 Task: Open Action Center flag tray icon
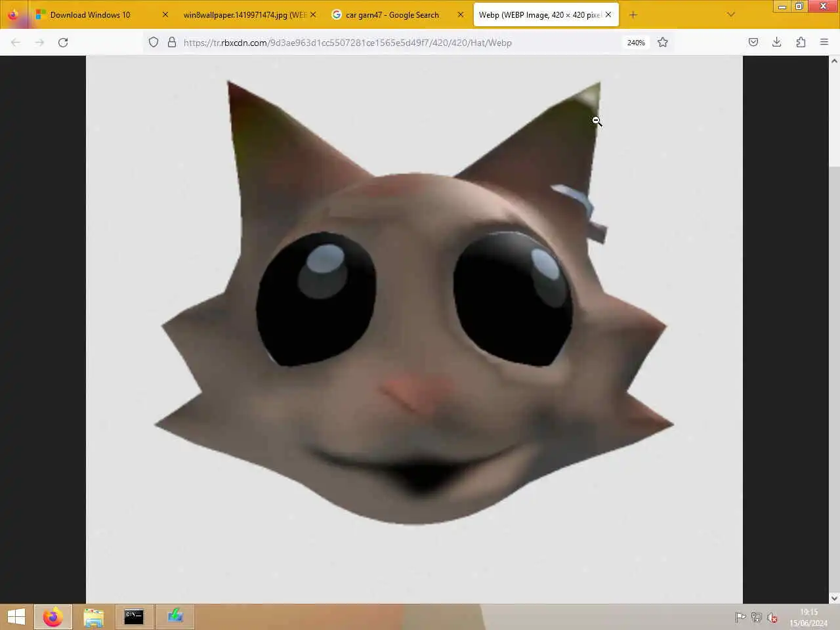740,618
